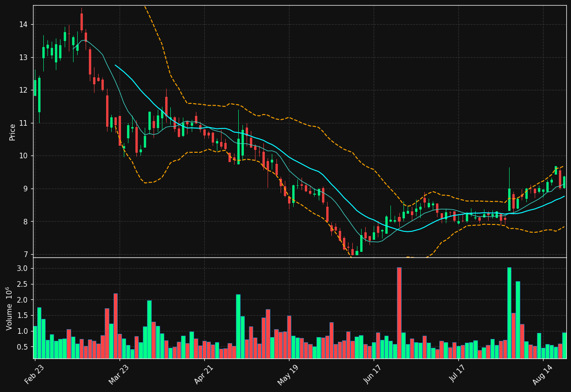Select the price tick label '10'
The image size is (571, 392).
click(23, 155)
